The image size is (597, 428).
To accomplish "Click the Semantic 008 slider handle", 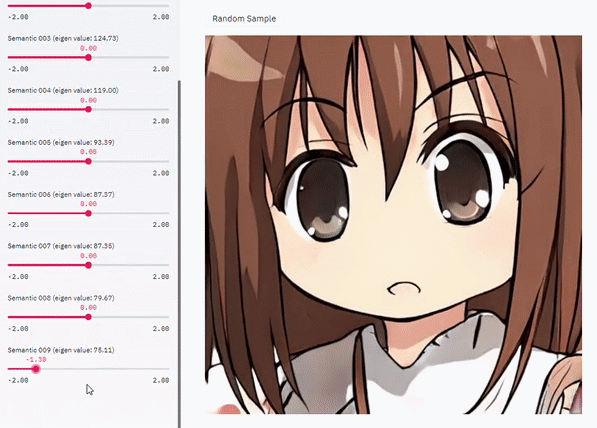I will (x=88, y=317).
